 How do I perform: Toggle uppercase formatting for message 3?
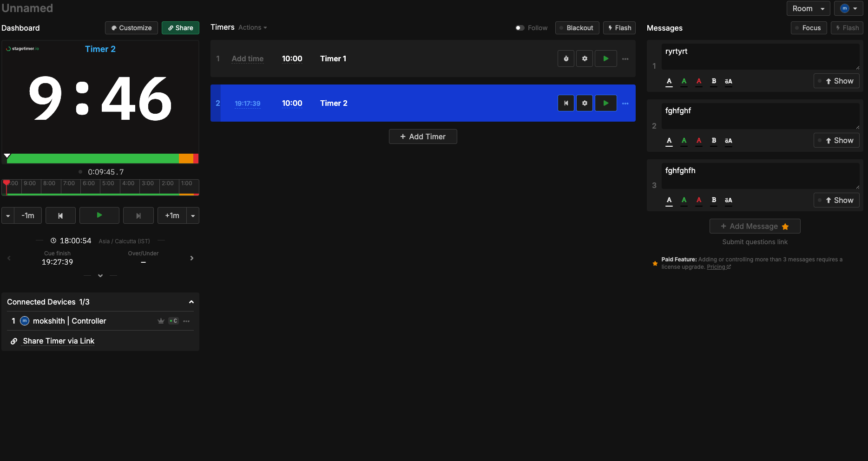pyautogui.click(x=728, y=200)
